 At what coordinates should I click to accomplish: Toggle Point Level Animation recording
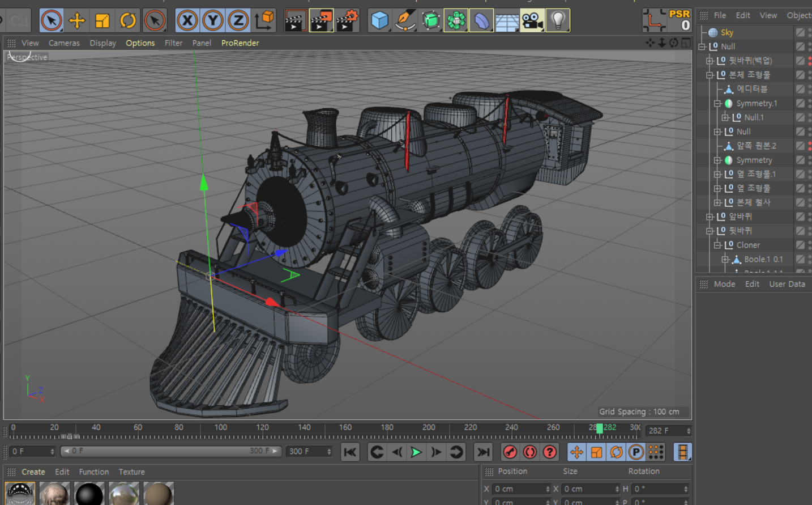[x=656, y=452]
